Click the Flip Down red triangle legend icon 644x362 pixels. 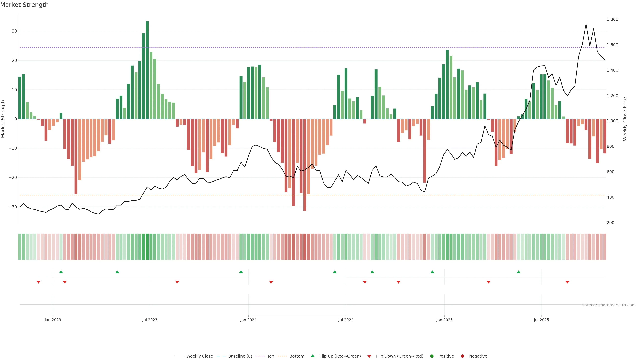[369, 356]
